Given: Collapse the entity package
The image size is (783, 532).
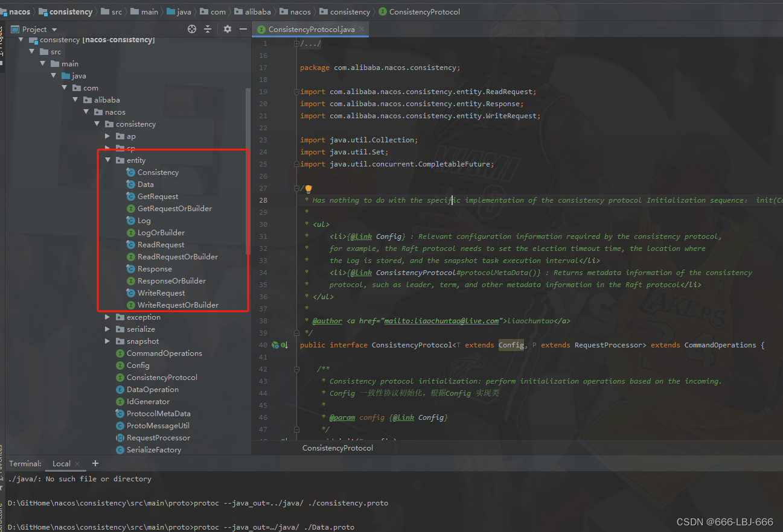Looking at the screenshot, I should click(x=107, y=160).
